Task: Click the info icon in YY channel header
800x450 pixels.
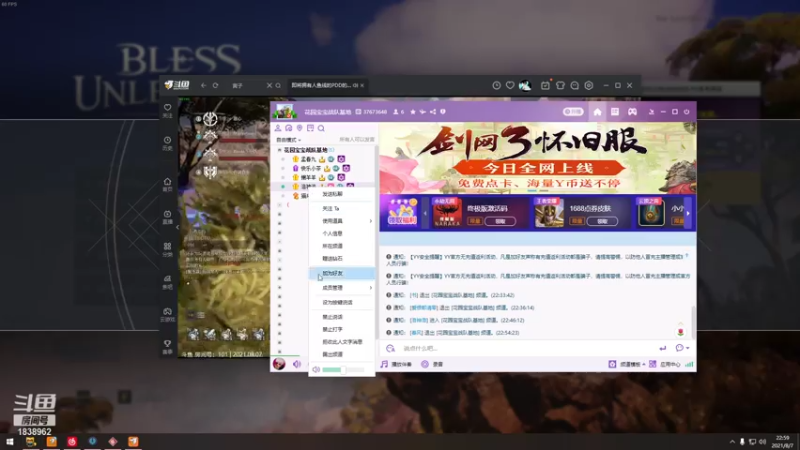Action: click(443, 112)
